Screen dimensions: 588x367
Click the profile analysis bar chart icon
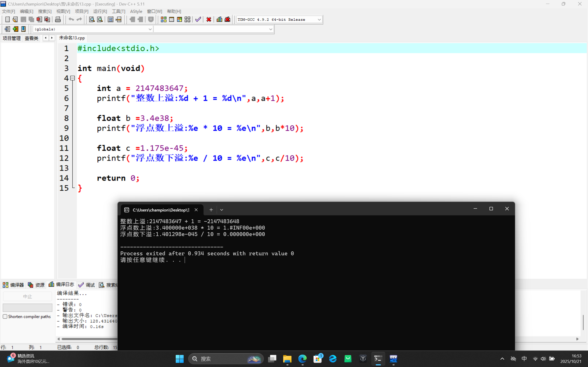pos(219,19)
